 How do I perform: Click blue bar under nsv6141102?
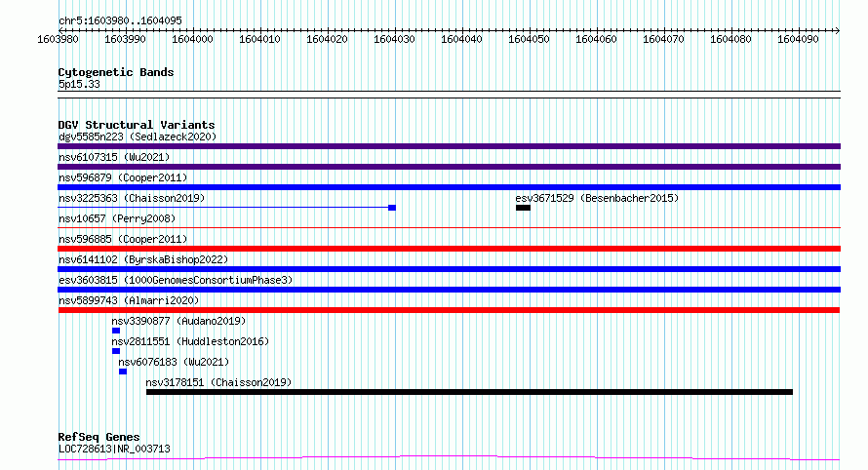click(x=449, y=269)
